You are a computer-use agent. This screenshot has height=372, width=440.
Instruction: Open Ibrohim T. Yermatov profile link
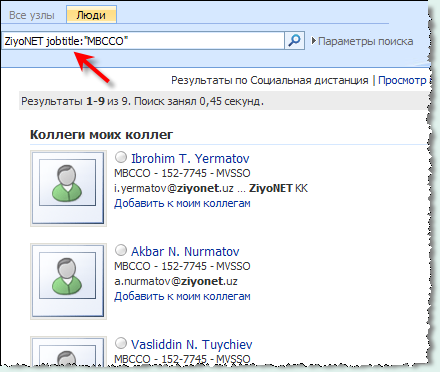coord(190,158)
